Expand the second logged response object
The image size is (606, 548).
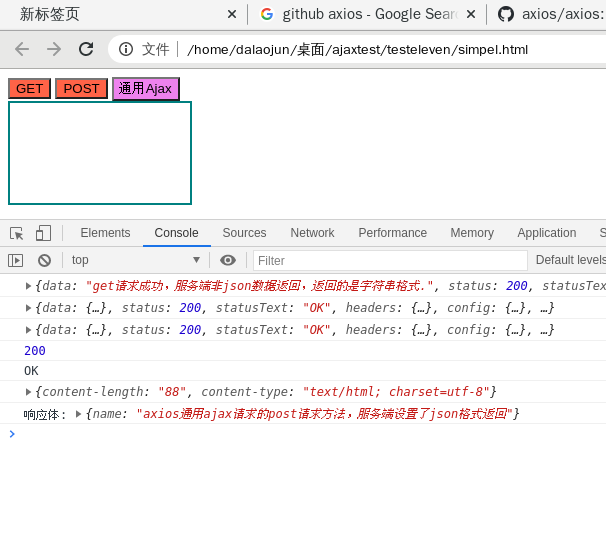pyautogui.click(x=28, y=308)
